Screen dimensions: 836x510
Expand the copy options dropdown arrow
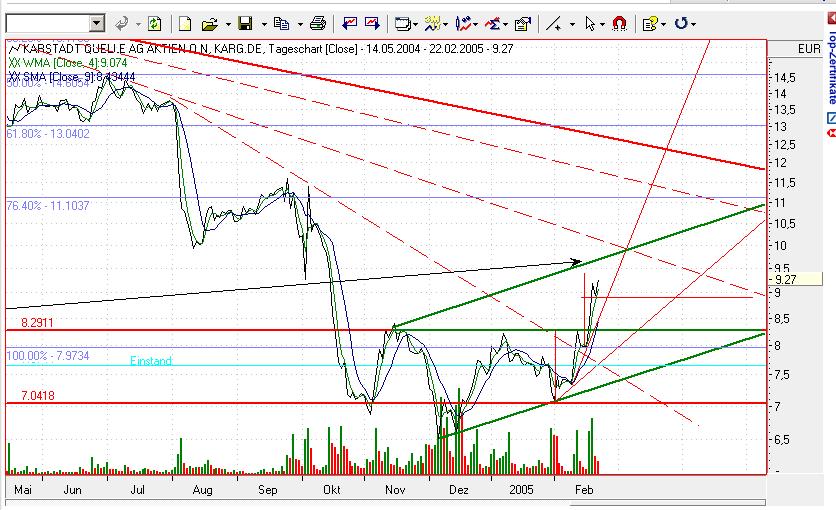[x=300, y=24]
